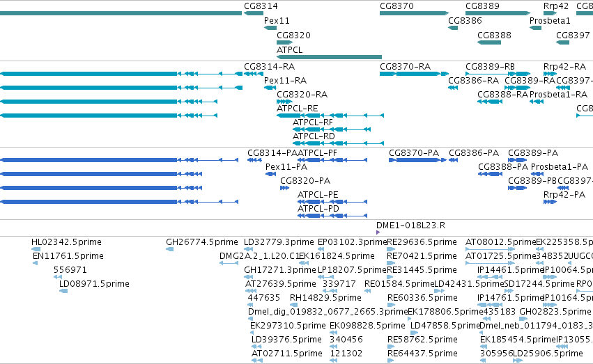593x364 pixels.
Task: Click protein ATPCL-PE
Action: (318, 195)
